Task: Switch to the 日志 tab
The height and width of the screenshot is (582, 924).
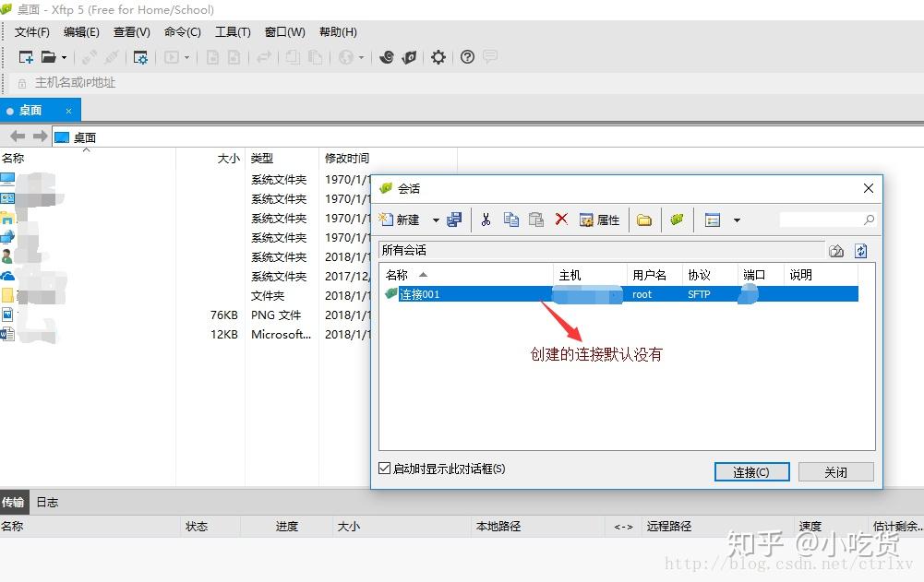Action: point(47,503)
